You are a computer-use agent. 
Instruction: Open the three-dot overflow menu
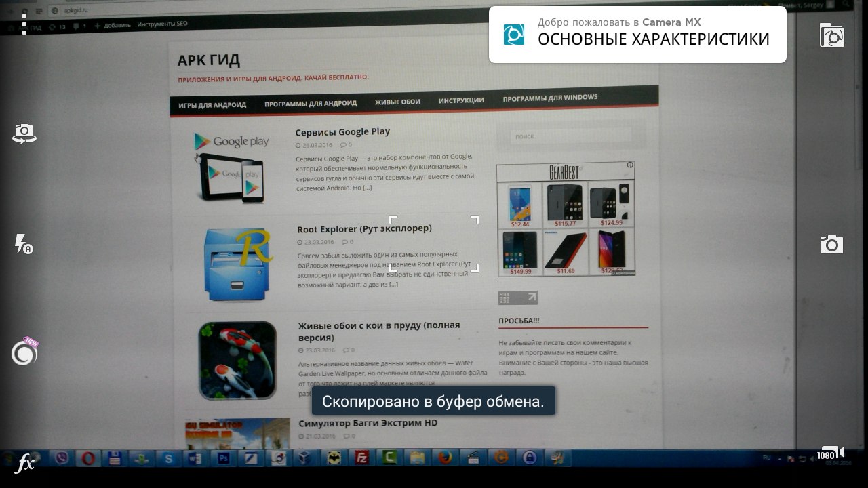pos(24,24)
